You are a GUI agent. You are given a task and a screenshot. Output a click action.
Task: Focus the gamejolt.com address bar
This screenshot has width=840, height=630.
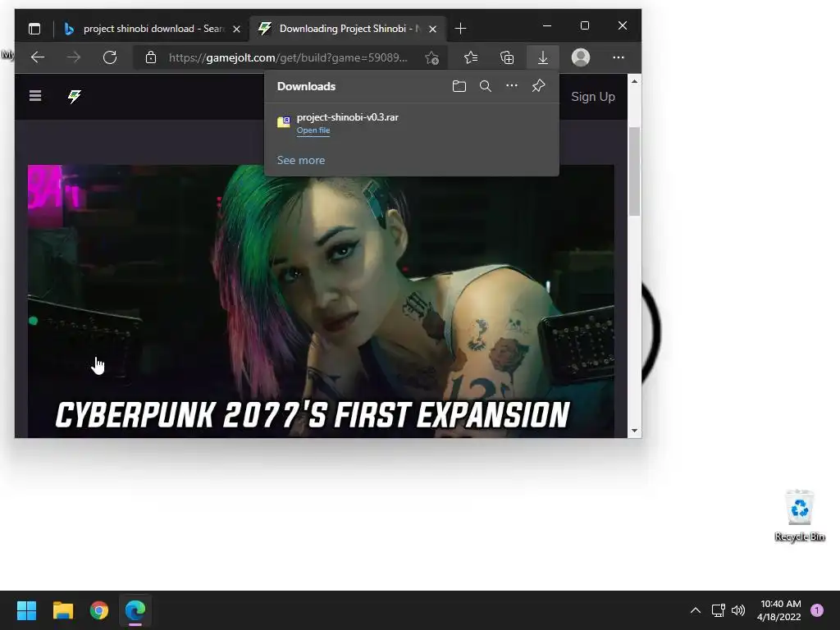coord(288,57)
